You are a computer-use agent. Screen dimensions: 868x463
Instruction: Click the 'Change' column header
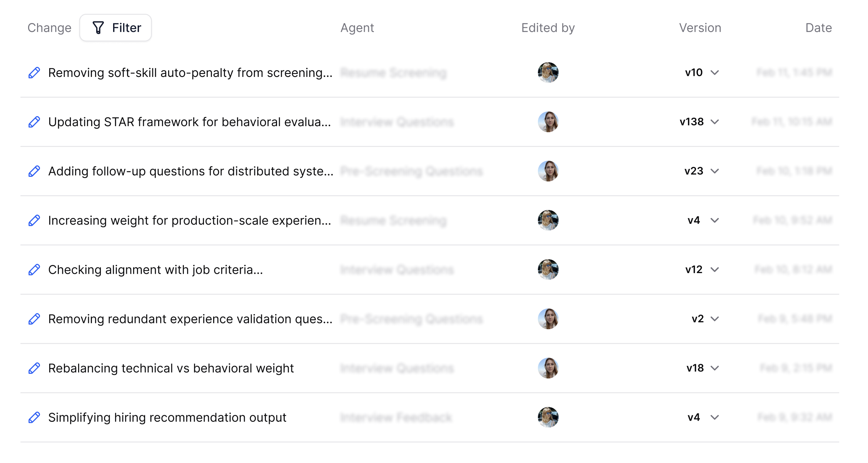tap(49, 27)
